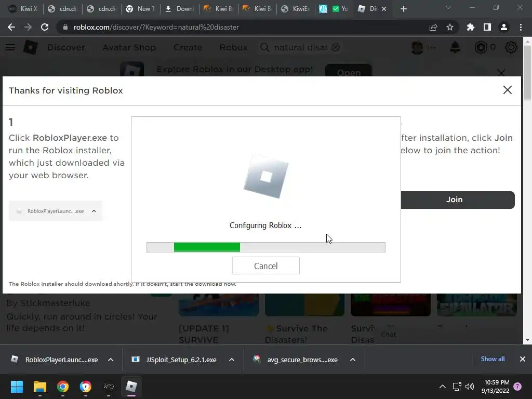Clear the natural disaster search text
This screenshot has width=532, height=399.
(336, 47)
